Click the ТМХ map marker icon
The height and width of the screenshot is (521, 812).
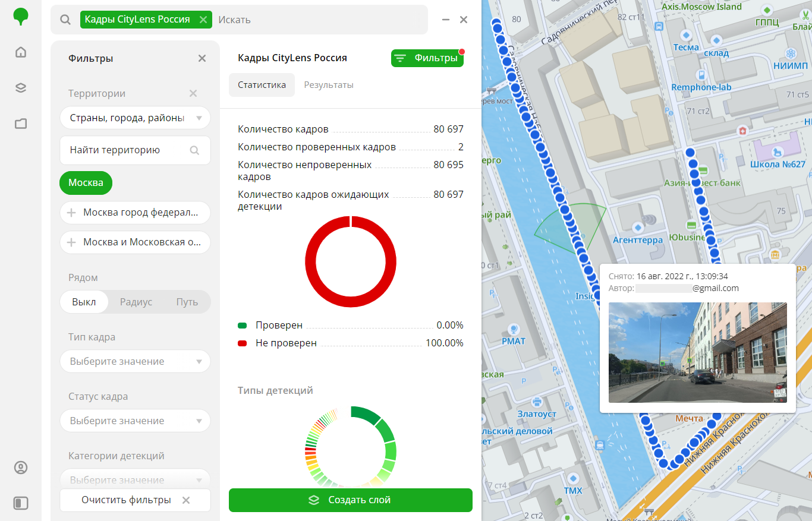[573, 478]
